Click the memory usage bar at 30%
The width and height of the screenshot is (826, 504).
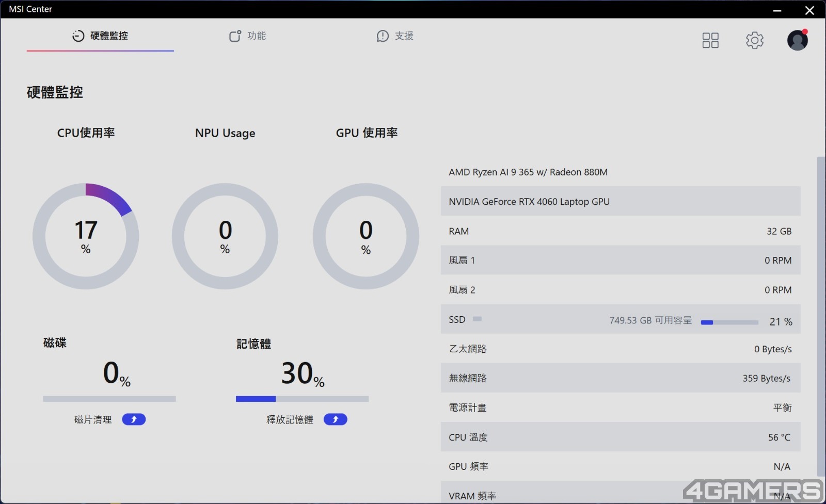pyautogui.click(x=302, y=399)
